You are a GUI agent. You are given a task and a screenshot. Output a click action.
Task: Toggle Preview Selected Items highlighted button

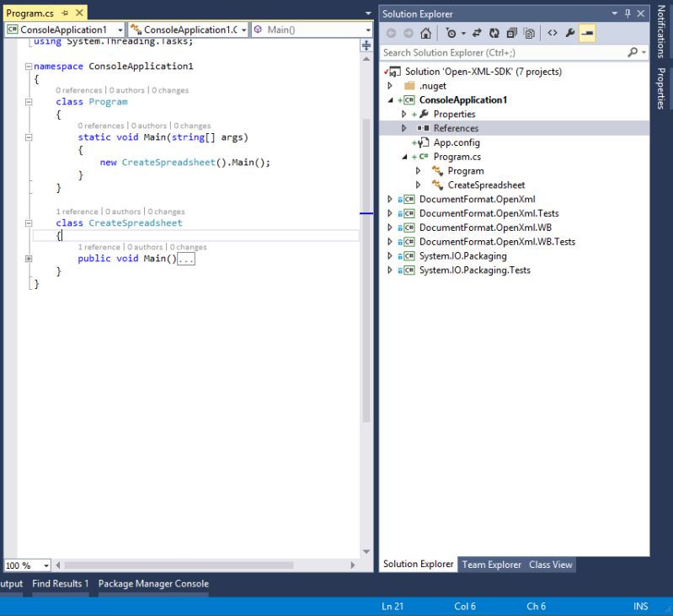tap(587, 33)
